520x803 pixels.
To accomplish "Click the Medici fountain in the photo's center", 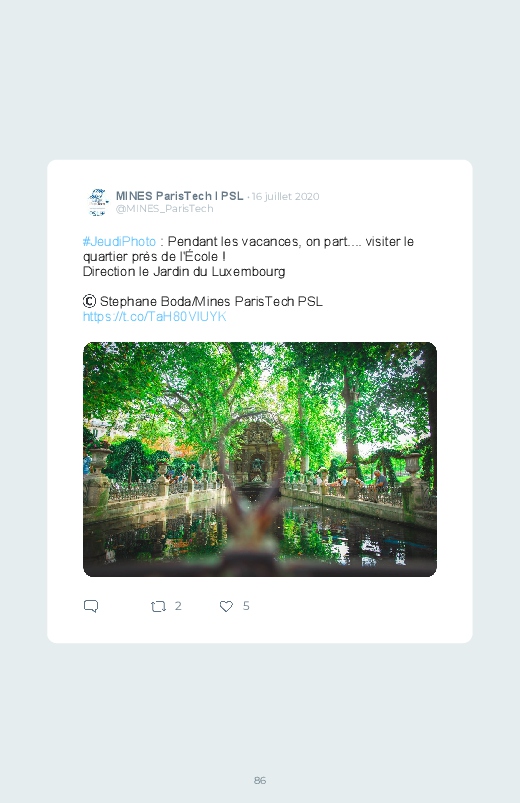I will 257,454.
